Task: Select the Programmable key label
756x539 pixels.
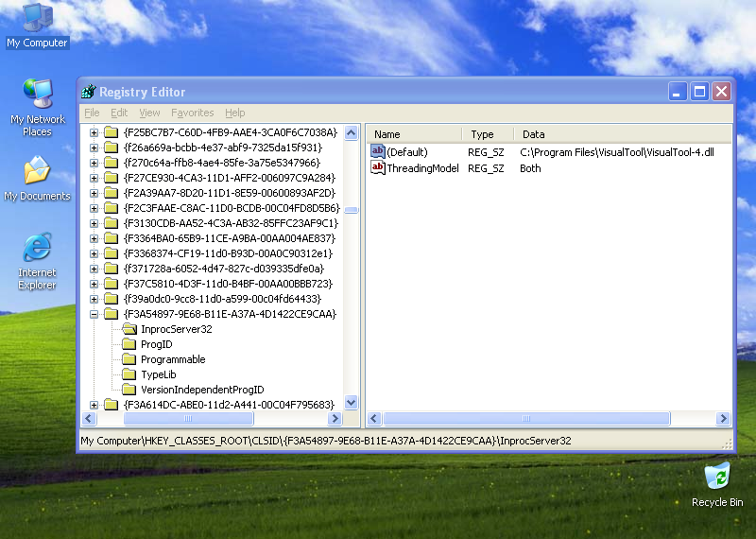Action: tap(173, 359)
